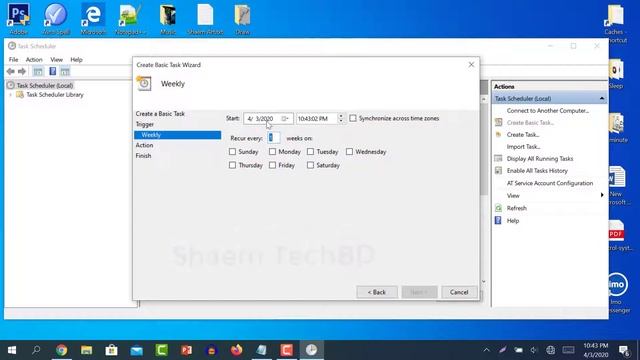Open the Mail app from the taskbar
Screen dimensions: 640x360
(137, 350)
